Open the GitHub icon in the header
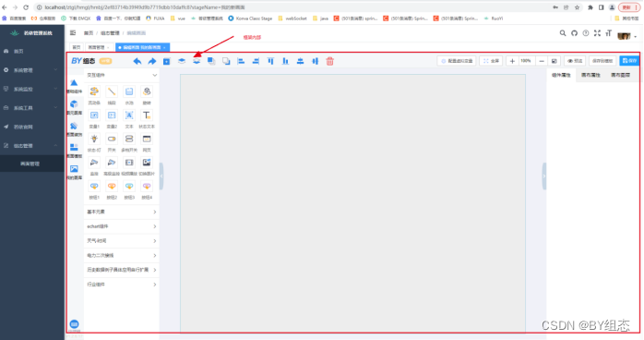644x340 pixels. [574, 33]
